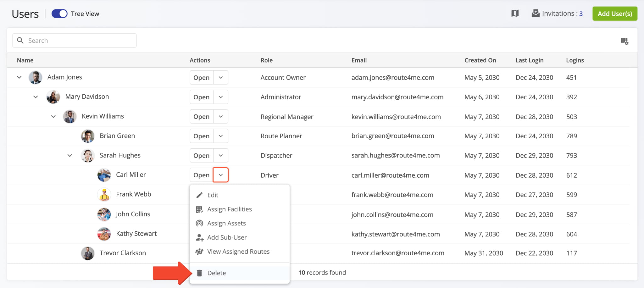Click the Role column header
The image size is (644, 288).
pos(267,60)
